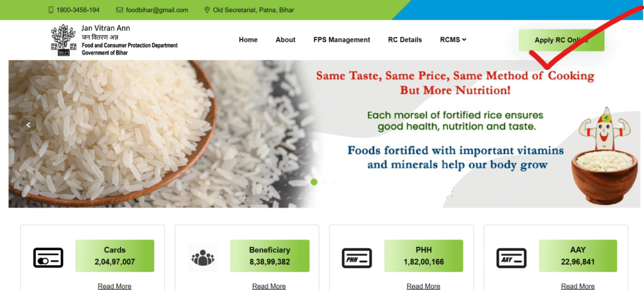Click the Jan Vitran Ann tree logo
The height and width of the screenshot is (291, 644).
(64, 40)
